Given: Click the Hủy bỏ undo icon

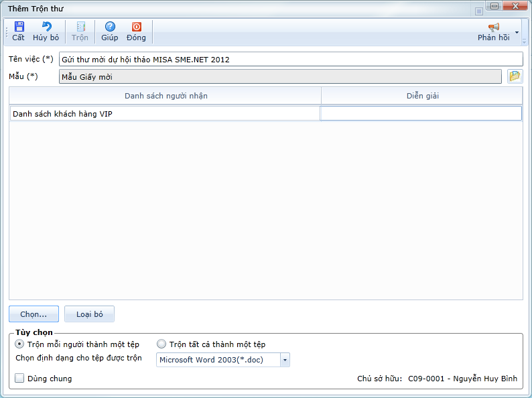Looking at the screenshot, I should [46, 27].
